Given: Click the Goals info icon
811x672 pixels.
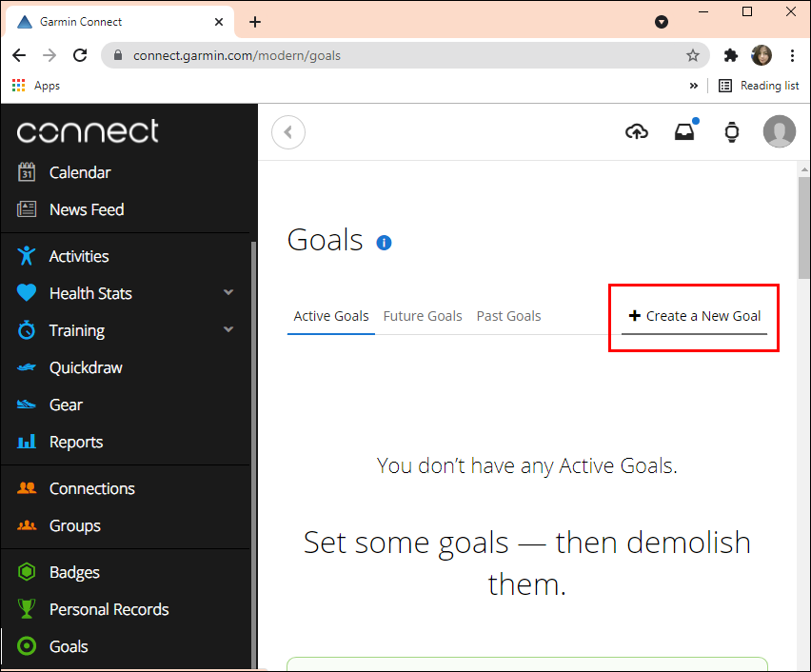Looking at the screenshot, I should [384, 243].
